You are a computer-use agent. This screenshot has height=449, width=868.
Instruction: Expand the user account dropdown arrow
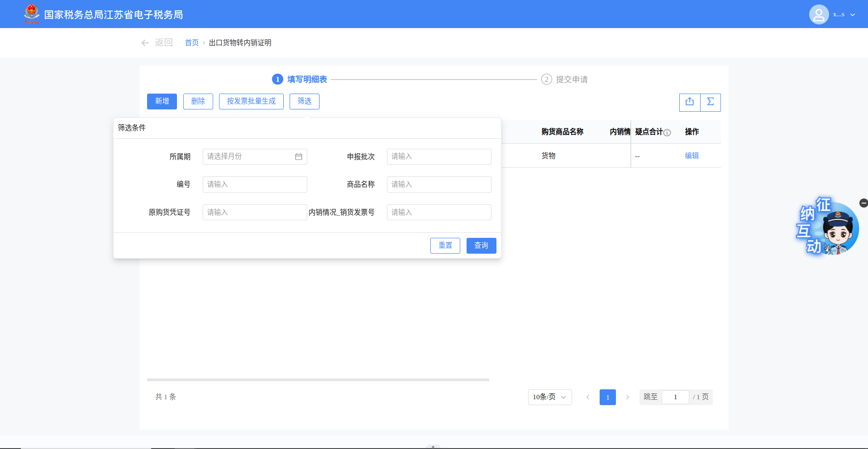pos(853,15)
